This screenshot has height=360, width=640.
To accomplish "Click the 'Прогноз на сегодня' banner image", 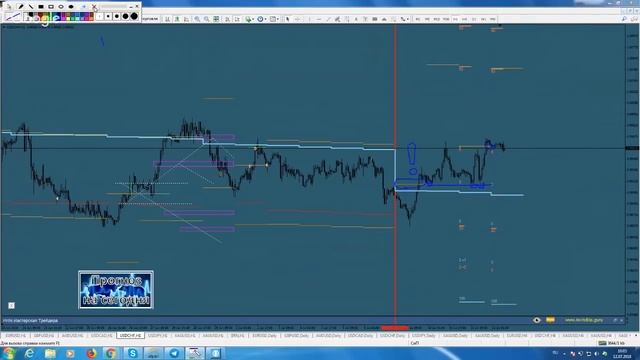I will tap(116, 290).
